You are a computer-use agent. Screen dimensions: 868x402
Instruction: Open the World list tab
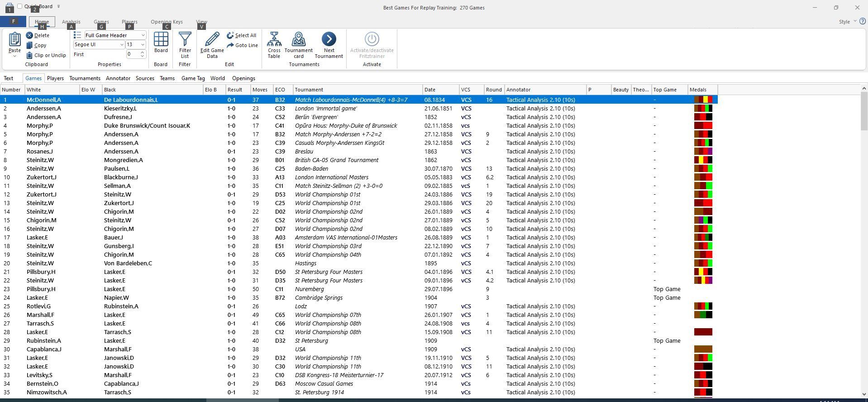point(217,78)
